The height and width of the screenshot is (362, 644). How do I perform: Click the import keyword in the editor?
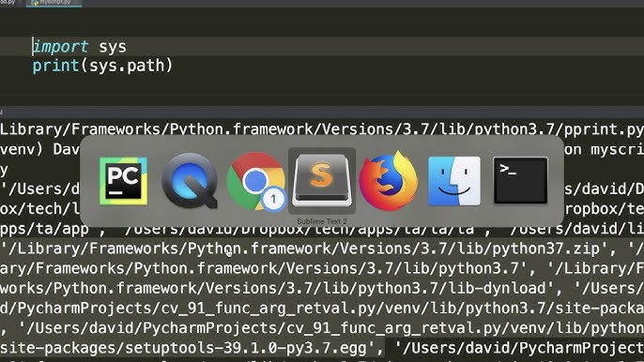click(60, 46)
